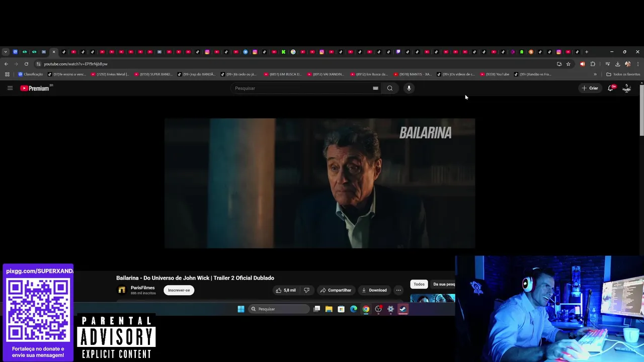Switch to Google Chrome in taskbar
Viewport: 644px width, 362px height.
[x=366, y=309]
